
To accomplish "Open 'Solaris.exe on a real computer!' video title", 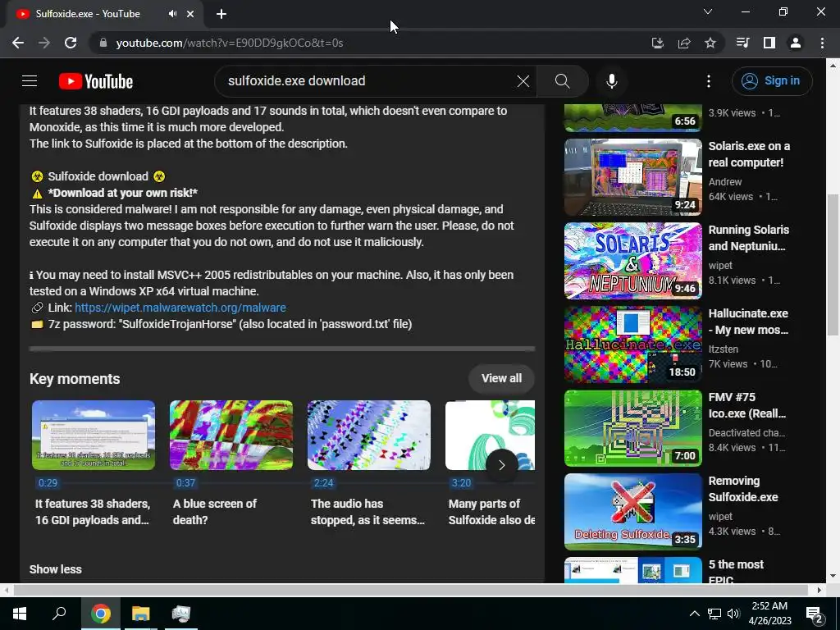I will click(x=749, y=154).
